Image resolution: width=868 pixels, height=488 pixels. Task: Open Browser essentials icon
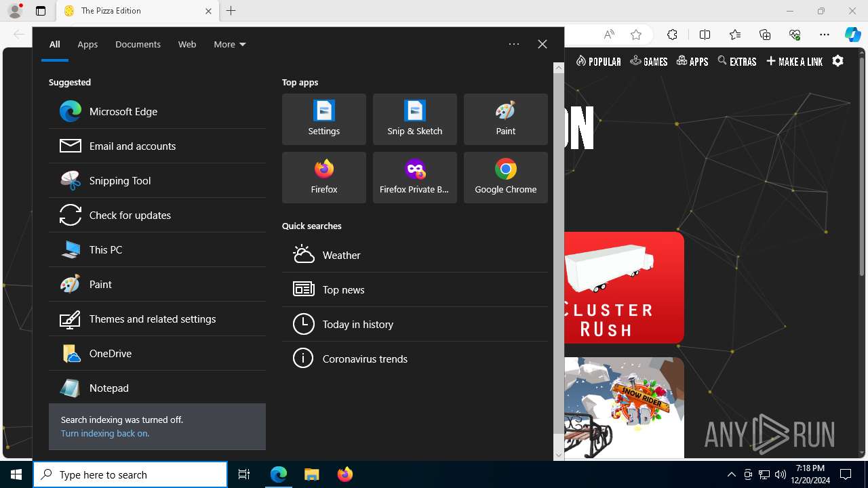(x=795, y=35)
